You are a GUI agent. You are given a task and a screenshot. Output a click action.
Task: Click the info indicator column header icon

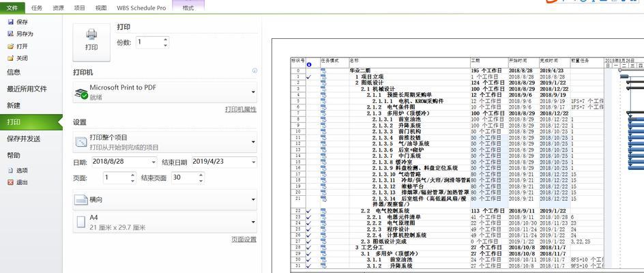(309, 65)
